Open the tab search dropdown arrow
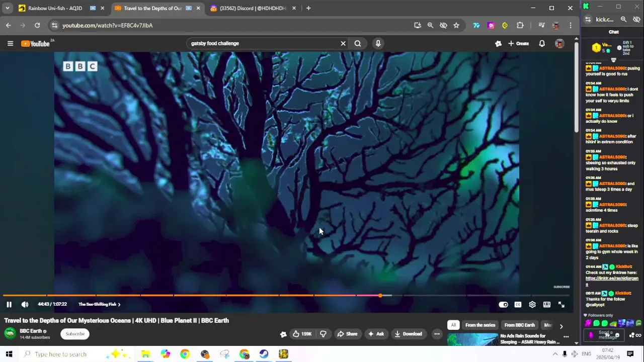The width and height of the screenshot is (644, 362). pyautogui.click(x=8, y=8)
